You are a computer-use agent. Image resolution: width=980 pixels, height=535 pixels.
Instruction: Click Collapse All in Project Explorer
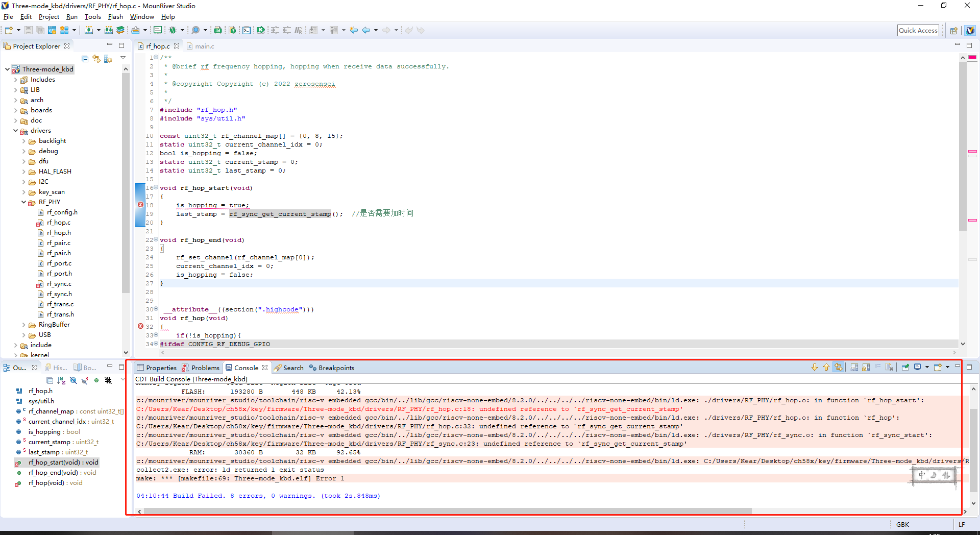pyautogui.click(x=85, y=59)
